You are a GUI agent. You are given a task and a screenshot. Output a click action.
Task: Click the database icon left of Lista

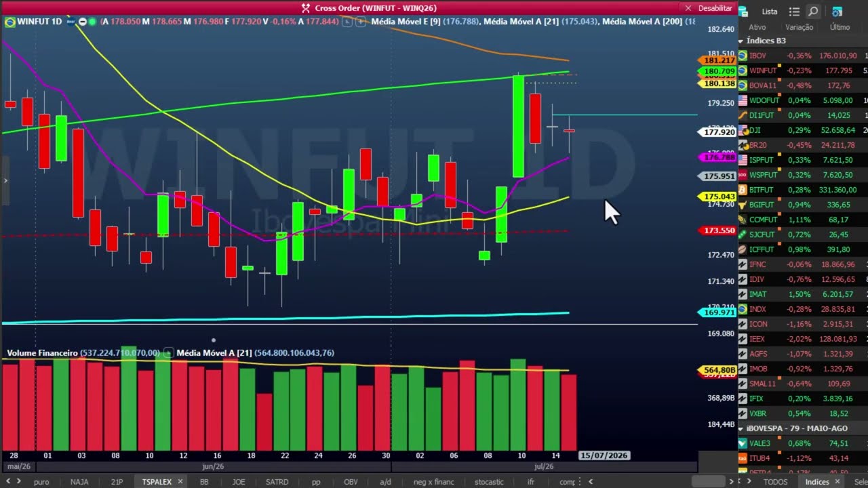click(743, 12)
